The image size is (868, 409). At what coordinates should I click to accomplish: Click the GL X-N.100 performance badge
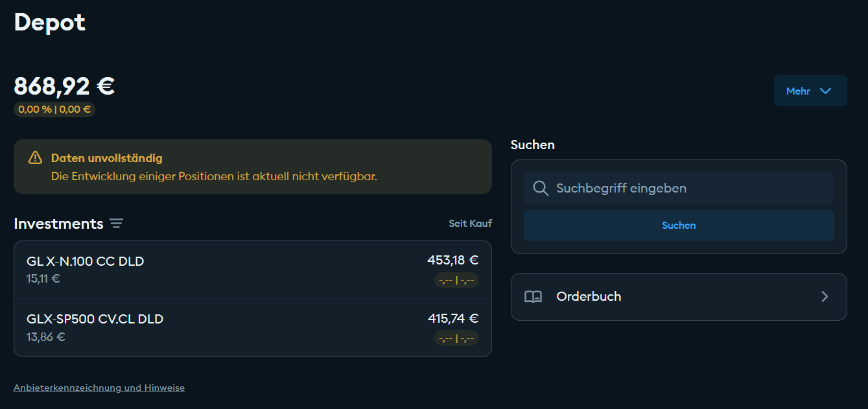[456, 280]
